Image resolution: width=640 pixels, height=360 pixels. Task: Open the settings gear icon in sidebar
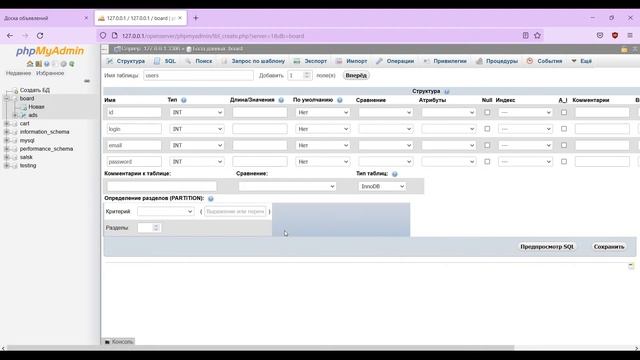coord(63,64)
